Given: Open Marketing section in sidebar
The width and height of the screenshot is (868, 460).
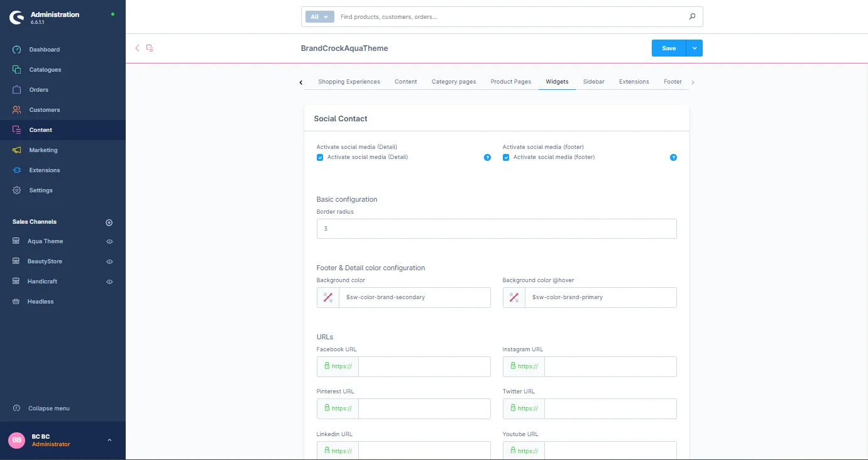Looking at the screenshot, I should click(43, 150).
